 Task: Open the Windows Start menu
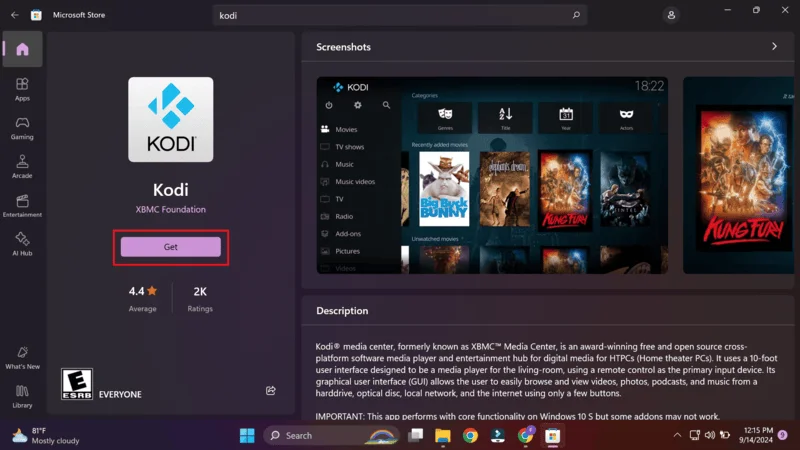pos(247,435)
